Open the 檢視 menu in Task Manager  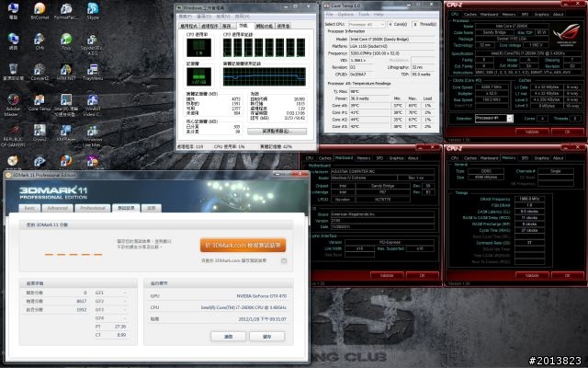point(223,17)
